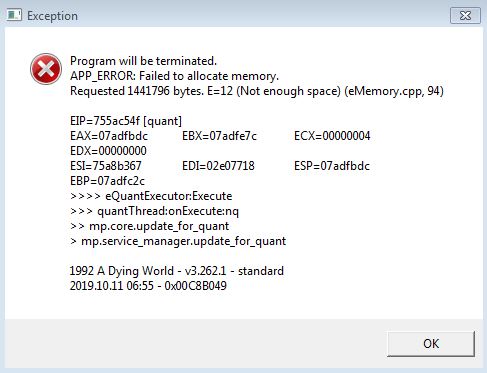
Task: Click the EIP=755ac54f [quant] register line
Action: click(126, 121)
